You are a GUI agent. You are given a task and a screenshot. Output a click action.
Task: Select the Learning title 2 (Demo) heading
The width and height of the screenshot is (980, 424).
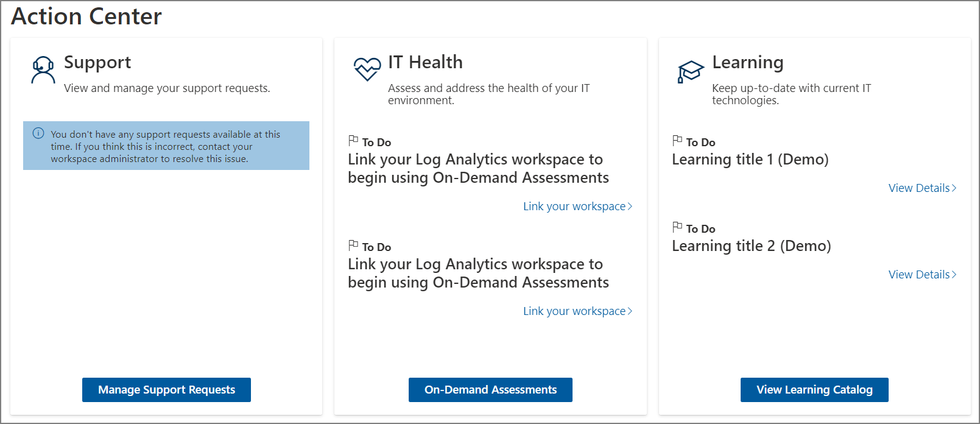coord(751,246)
